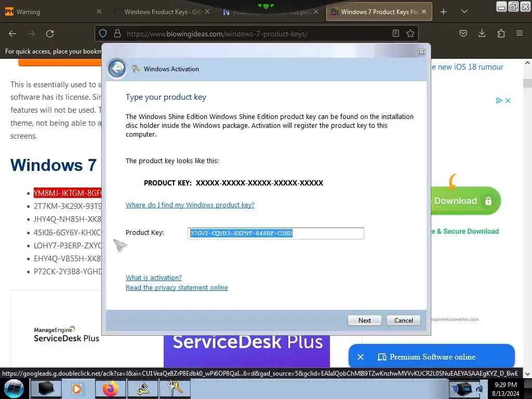The image size is (532, 399).
Task: Click the padlock site info icon
Action: click(x=117, y=33)
